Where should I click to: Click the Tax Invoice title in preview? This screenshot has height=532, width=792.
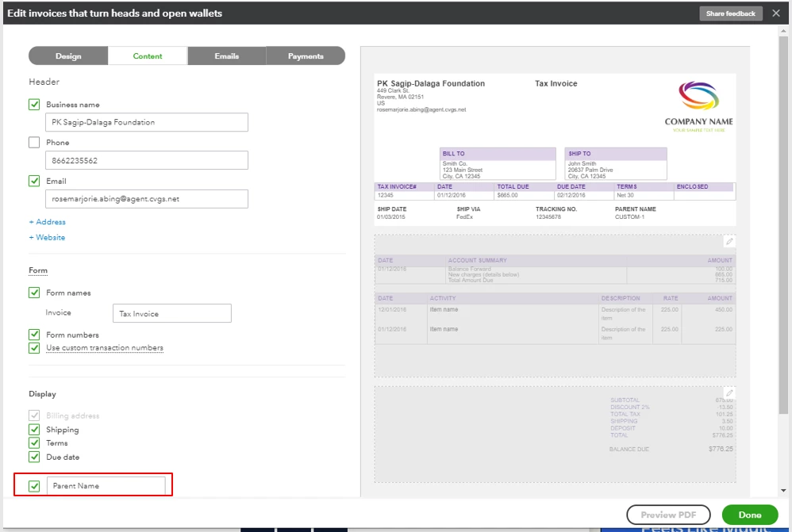[x=556, y=84]
